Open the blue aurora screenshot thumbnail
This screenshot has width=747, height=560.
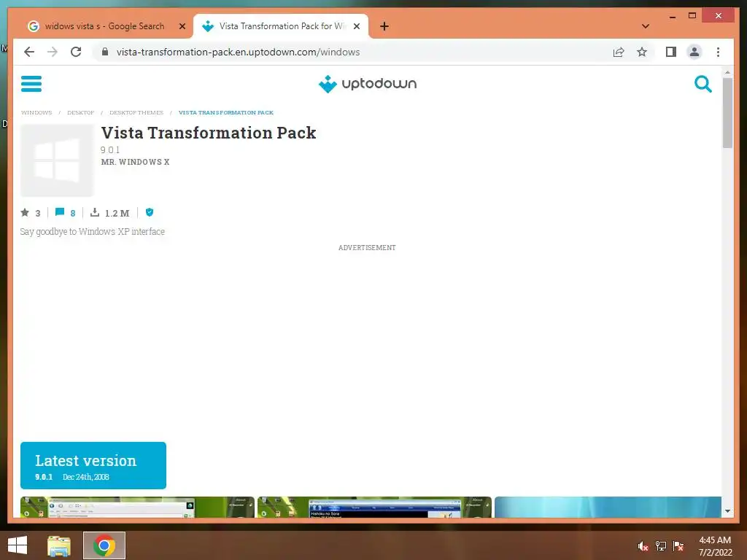[608, 507]
